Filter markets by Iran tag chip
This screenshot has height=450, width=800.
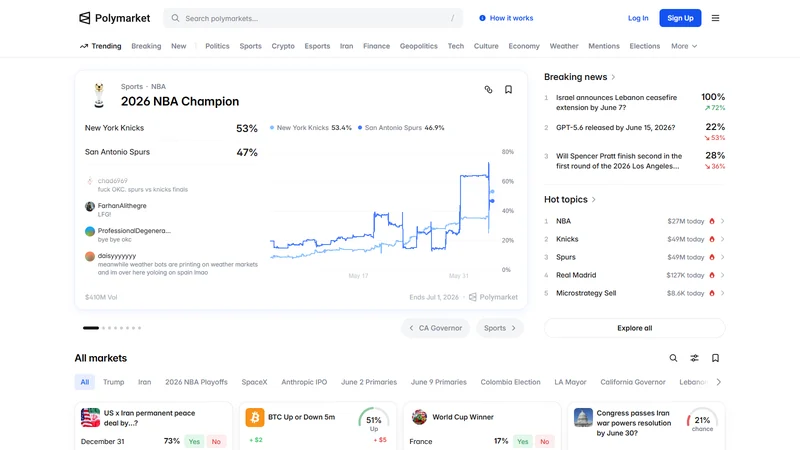click(144, 382)
